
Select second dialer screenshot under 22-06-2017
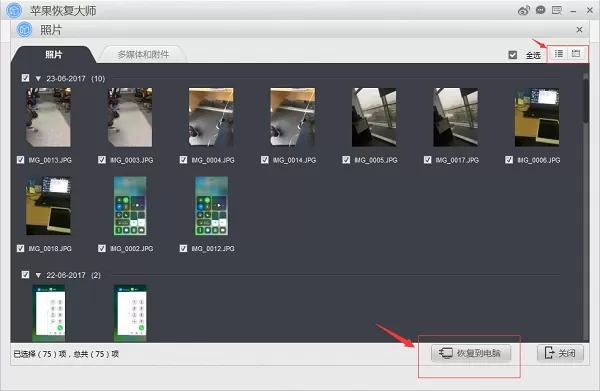coord(130,313)
